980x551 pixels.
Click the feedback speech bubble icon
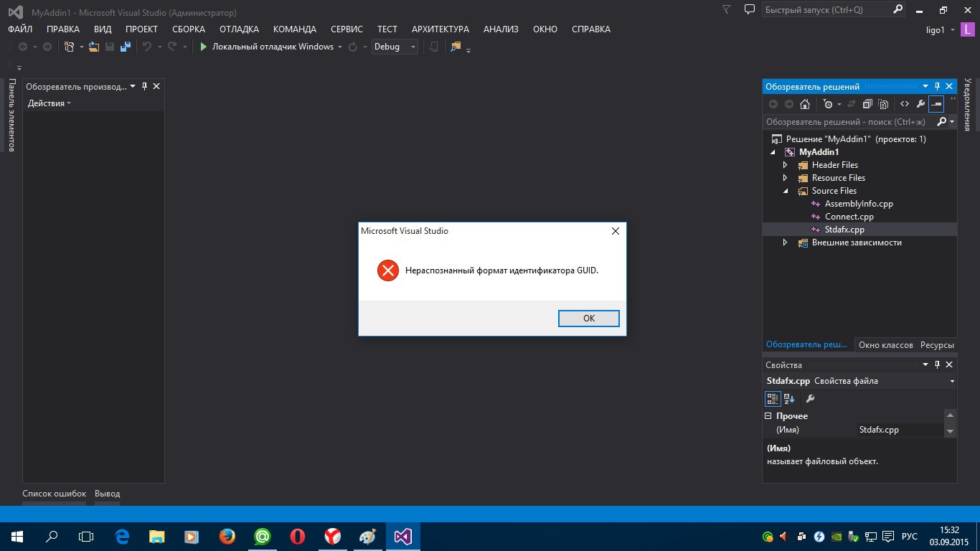point(750,10)
